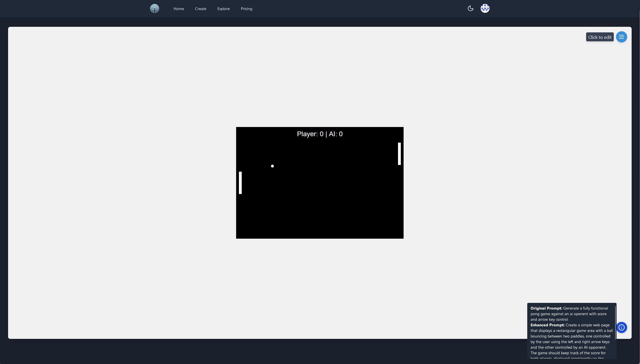Click the blue info circle icon
The width and height of the screenshot is (640, 364).
coord(621,327)
